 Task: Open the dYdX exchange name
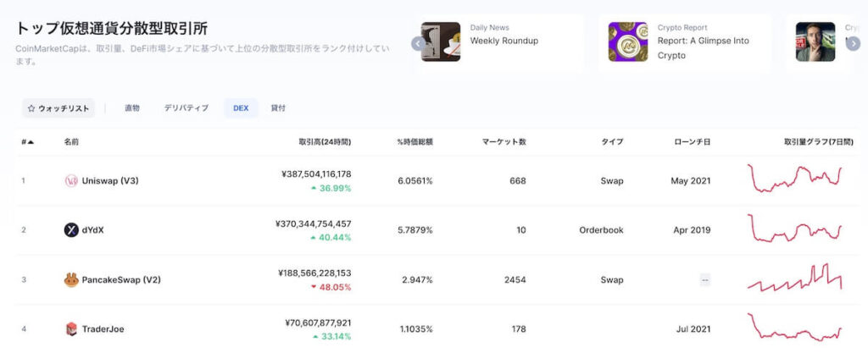coord(93,229)
